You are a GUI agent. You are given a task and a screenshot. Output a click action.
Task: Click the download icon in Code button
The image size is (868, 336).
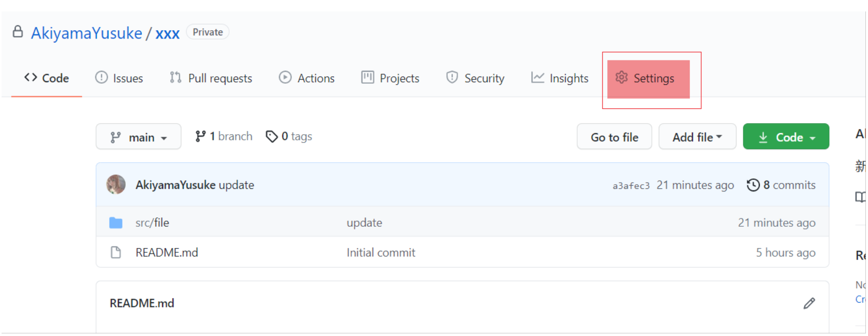point(763,137)
